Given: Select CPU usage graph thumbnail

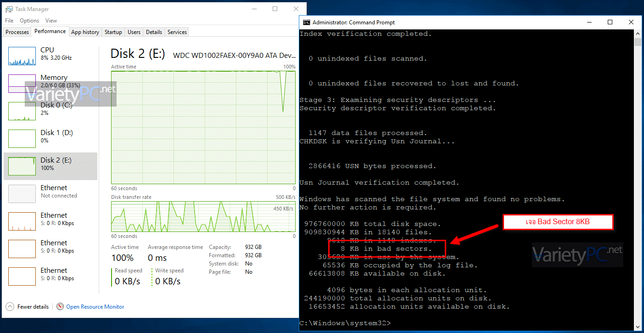Looking at the screenshot, I should coord(22,56).
